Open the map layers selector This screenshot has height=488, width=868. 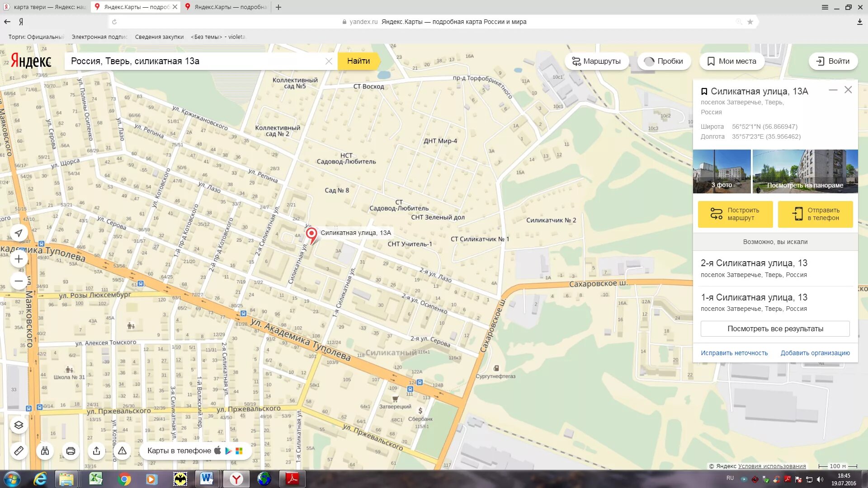pyautogui.click(x=19, y=425)
